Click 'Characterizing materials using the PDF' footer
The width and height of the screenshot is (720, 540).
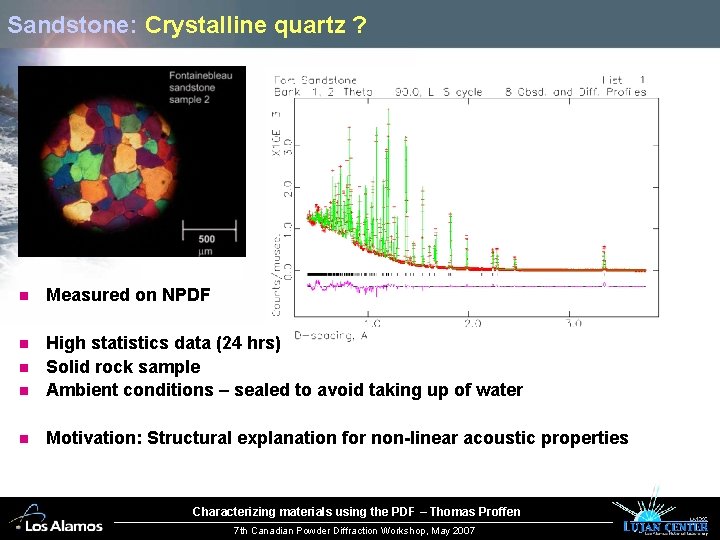point(356,512)
